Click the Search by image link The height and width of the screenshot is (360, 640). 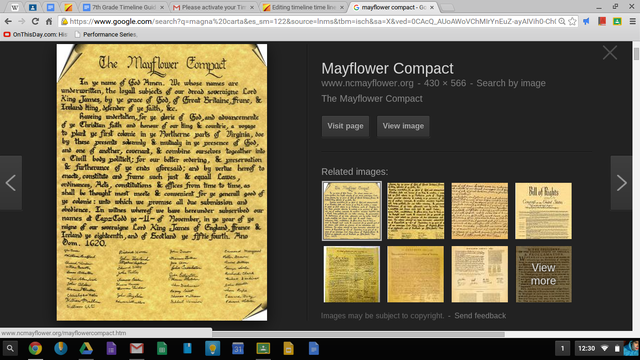511,83
